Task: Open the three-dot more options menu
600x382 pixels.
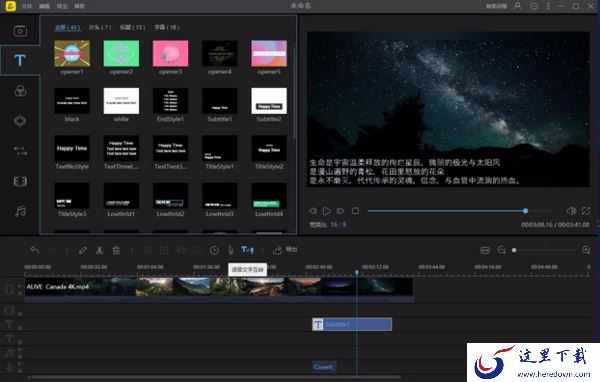Action: [x=548, y=6]
